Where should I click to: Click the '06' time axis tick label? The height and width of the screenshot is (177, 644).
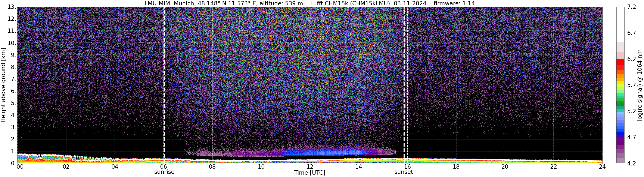(164, 167)
